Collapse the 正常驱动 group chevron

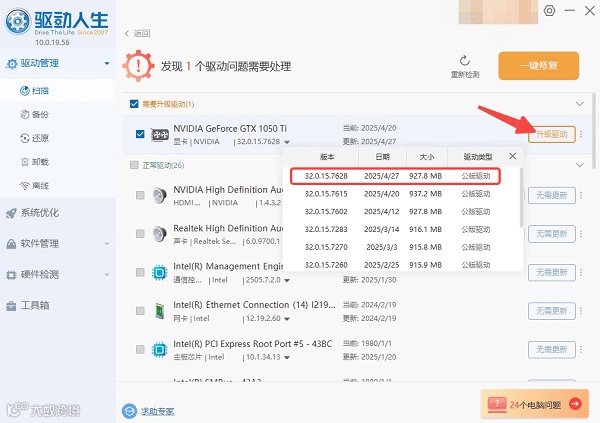[580, 165]
